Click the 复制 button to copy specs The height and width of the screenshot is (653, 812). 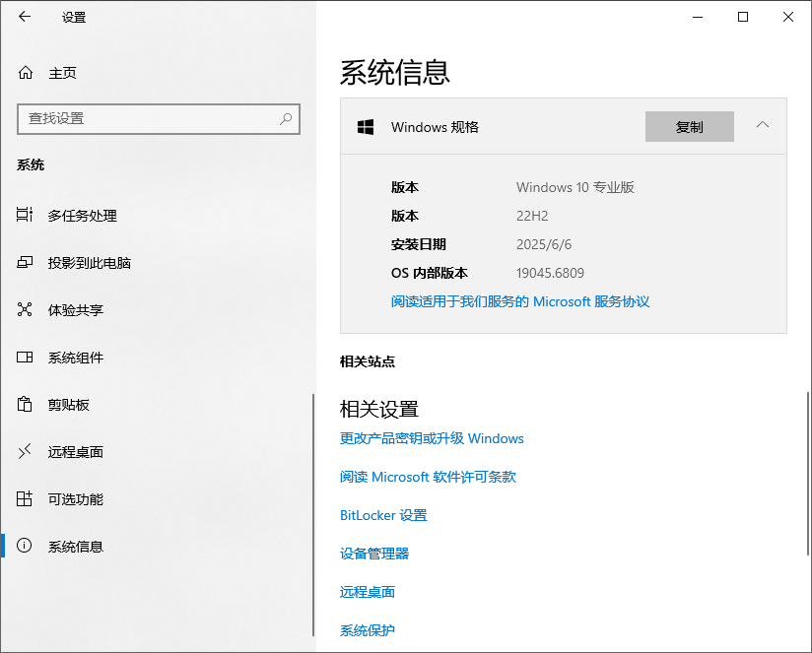689,126
